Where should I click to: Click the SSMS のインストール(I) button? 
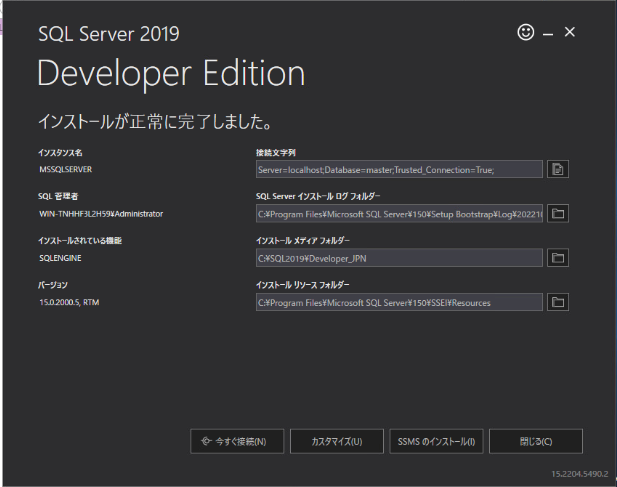(436, 441)
